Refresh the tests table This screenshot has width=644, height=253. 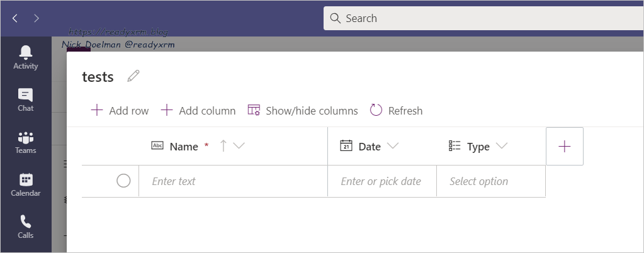(x=396, y=111)
